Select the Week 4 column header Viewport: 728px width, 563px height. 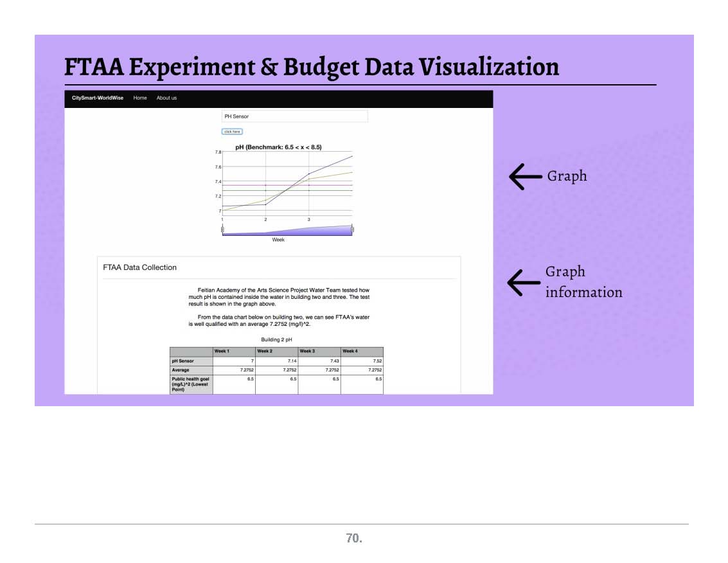click(350, 352)
